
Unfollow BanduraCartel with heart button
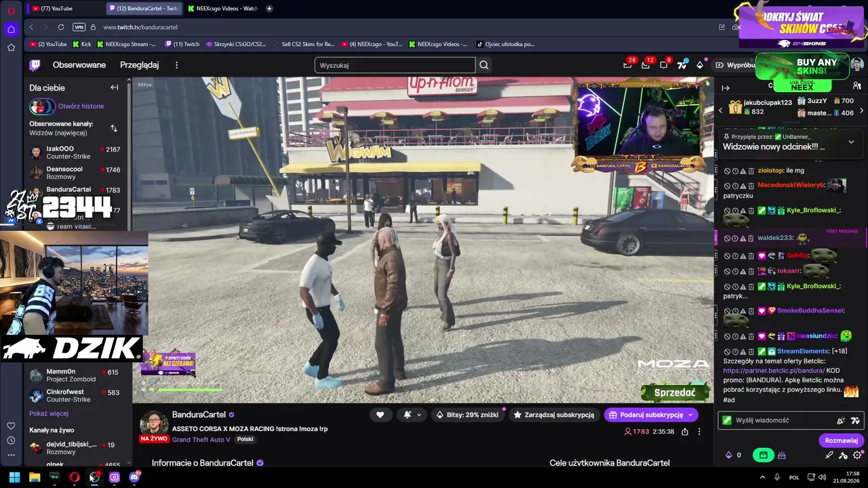pos(380,415)
